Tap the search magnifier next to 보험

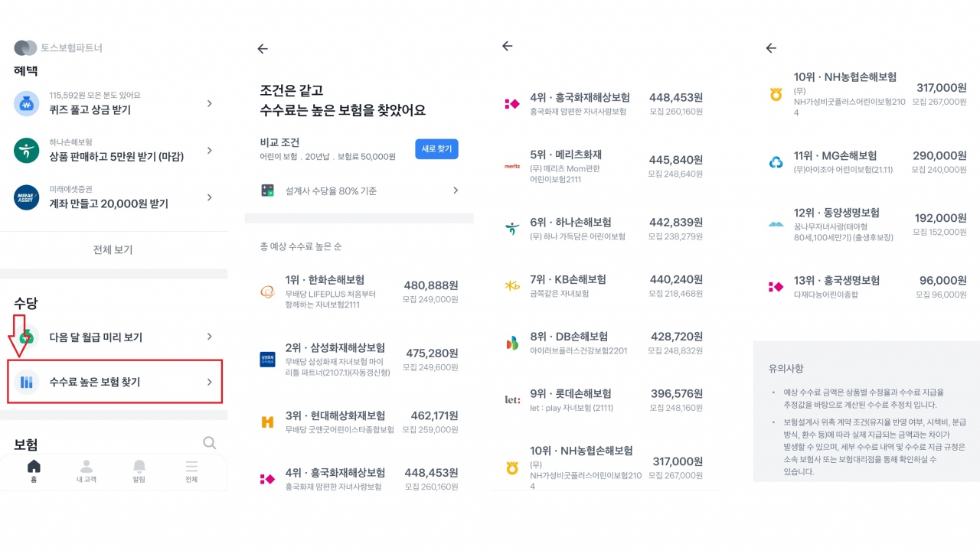pos(209,443)
